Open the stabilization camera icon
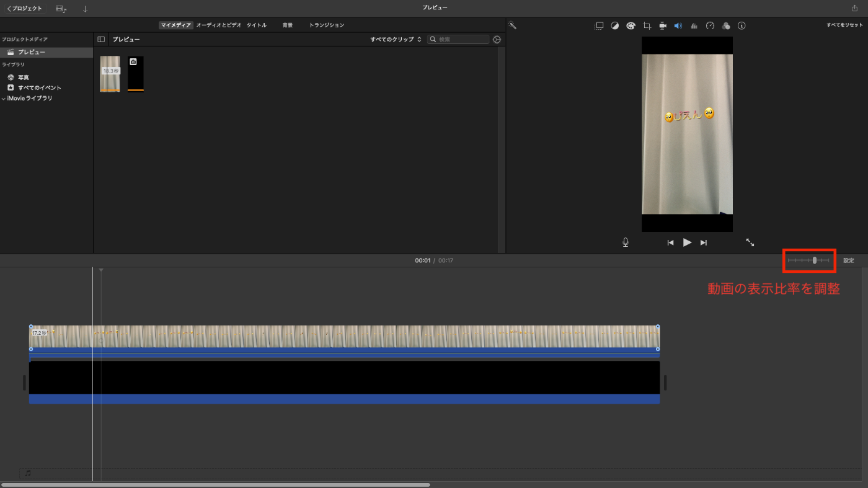 point(663,26)
